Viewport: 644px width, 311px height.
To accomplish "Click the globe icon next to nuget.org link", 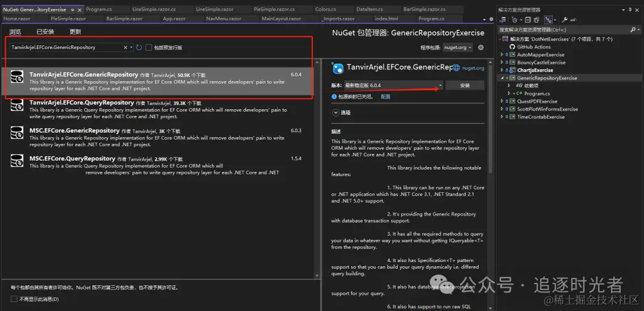I will pos(456,68).
